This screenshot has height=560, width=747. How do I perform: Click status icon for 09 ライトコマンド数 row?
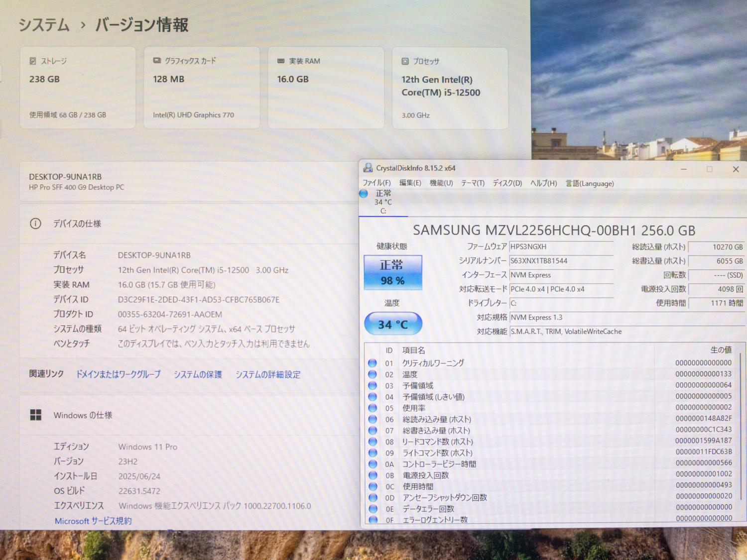pyautogui.click(x=372, y=452)
